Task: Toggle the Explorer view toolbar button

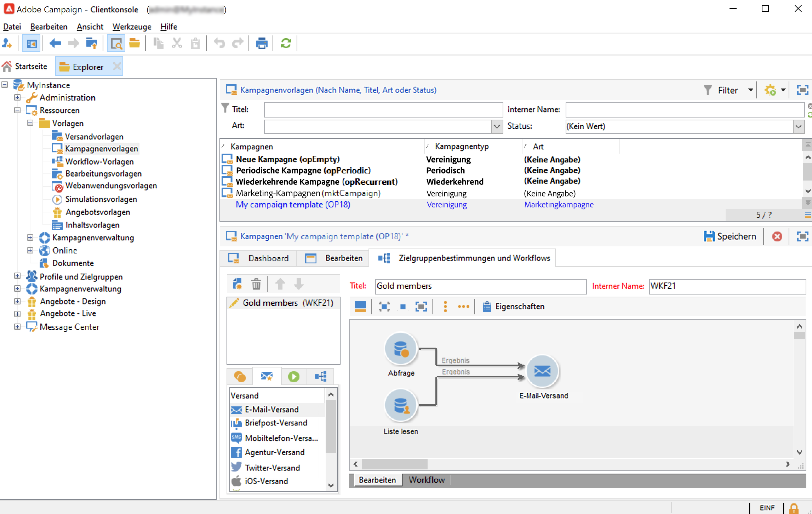Action: pos(31,44)
